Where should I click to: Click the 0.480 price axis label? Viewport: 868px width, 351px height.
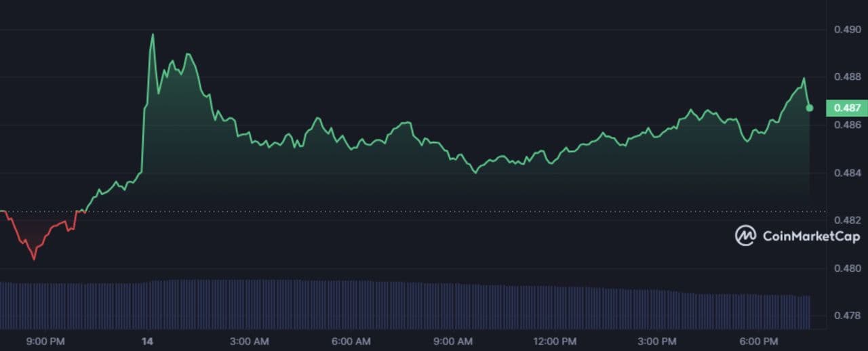(x=846, y=268)
